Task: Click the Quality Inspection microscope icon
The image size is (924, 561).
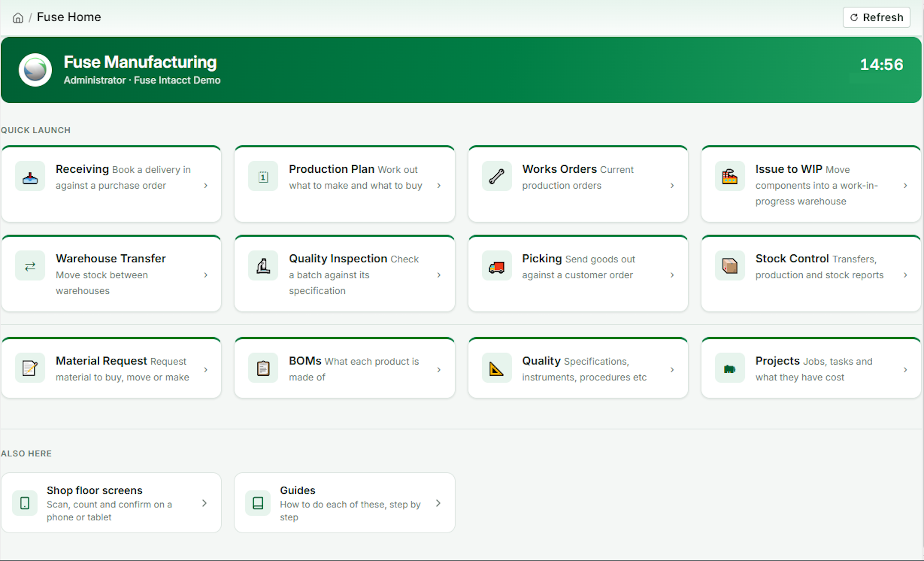Action: click(263, 266)
